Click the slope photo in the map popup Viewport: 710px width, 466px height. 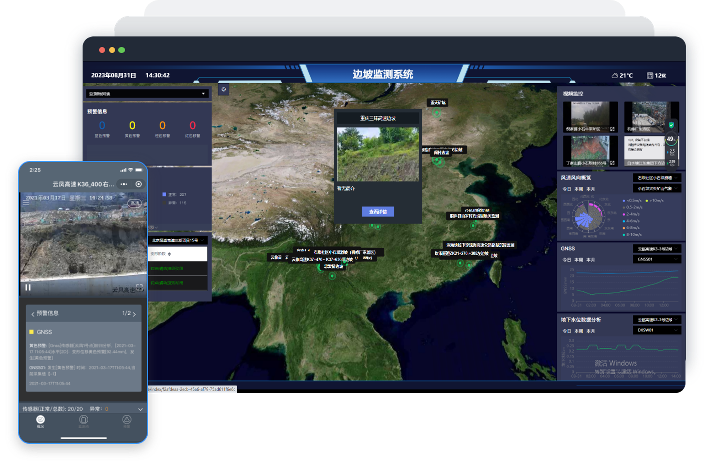(378, 154)
